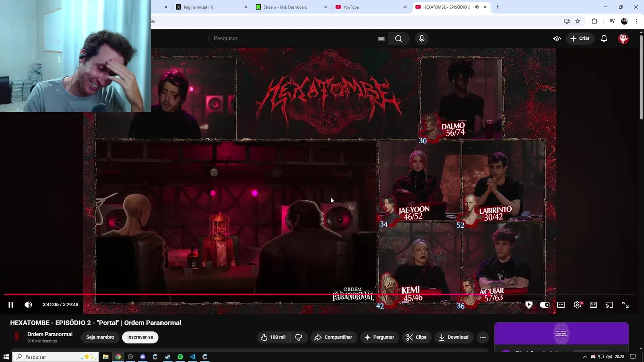Switch to the YouTube tab
The height and width of the screenshot is (362, 644).
pyautogui.click(x=371, y=7)
